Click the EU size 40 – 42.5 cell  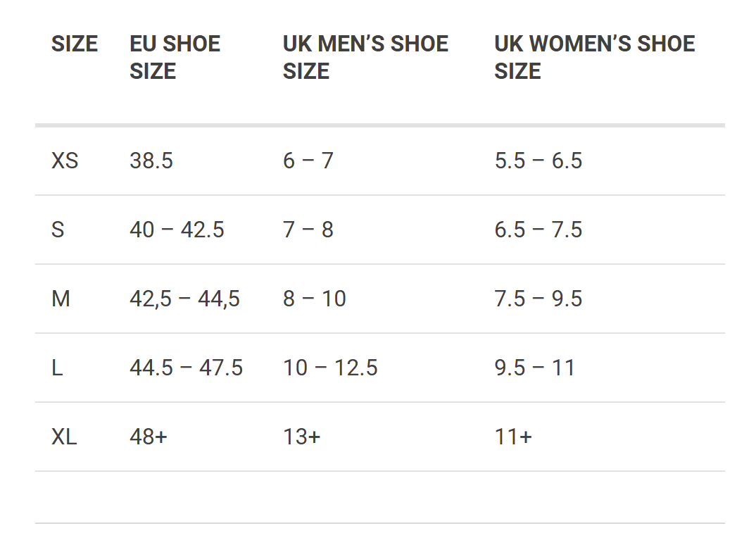tap(177, 230)
